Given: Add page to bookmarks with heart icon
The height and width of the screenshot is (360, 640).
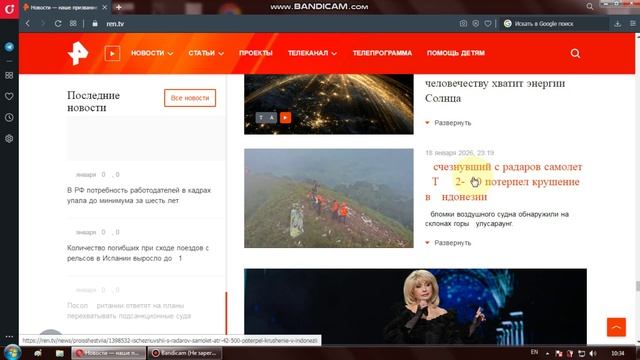Looking at the screenshot, I should pyautogui.click(x=488, y=24).
